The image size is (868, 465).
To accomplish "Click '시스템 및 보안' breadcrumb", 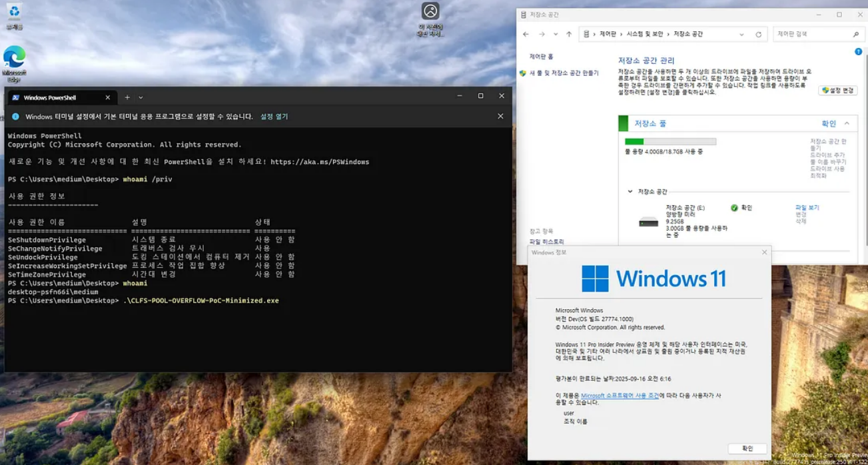I will coord(646,34).
